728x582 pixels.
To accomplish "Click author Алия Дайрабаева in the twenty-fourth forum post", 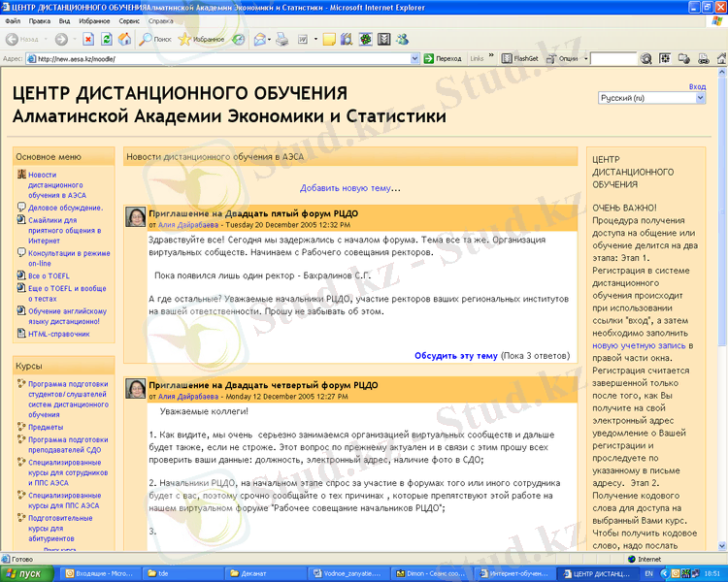I will 188,397.
